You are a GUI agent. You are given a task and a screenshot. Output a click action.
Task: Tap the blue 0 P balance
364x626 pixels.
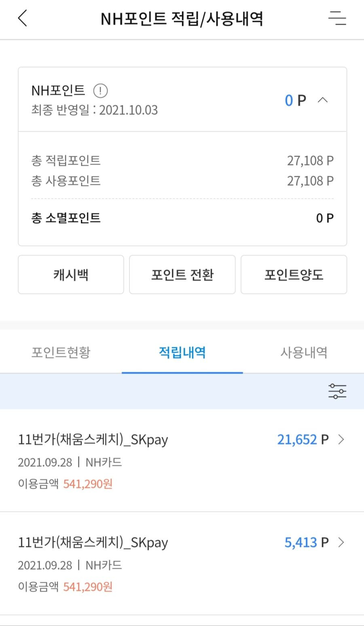295,100
